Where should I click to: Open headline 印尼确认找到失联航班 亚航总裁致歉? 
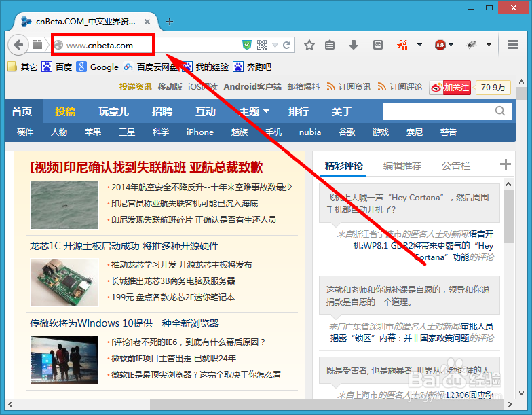147,167
